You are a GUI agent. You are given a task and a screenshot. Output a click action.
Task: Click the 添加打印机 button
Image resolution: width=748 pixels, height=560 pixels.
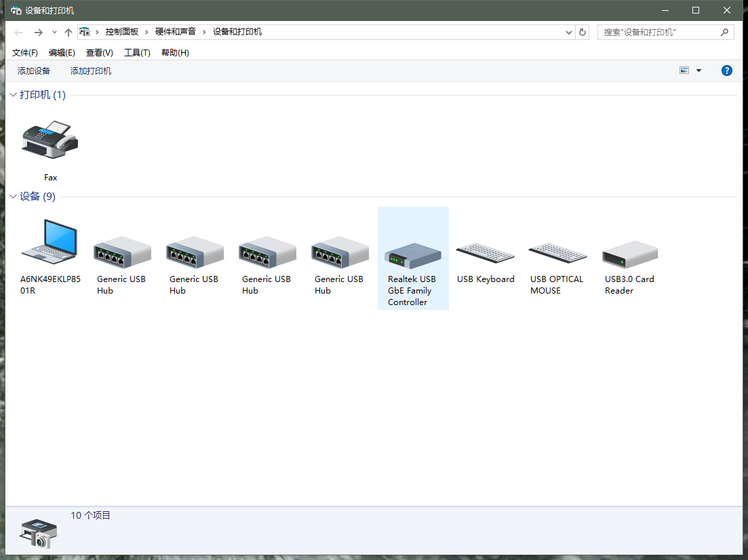(x=90, y=70)
